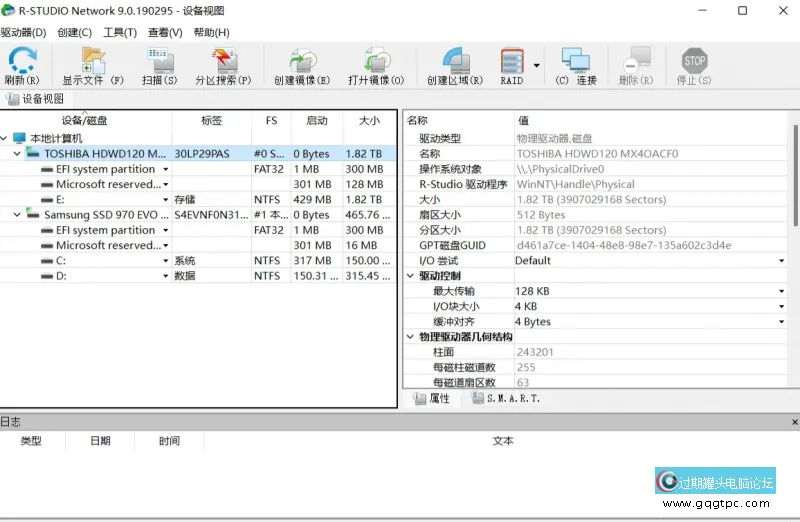Click the Value (值) properties column header
800x522 pixels.
651,121
